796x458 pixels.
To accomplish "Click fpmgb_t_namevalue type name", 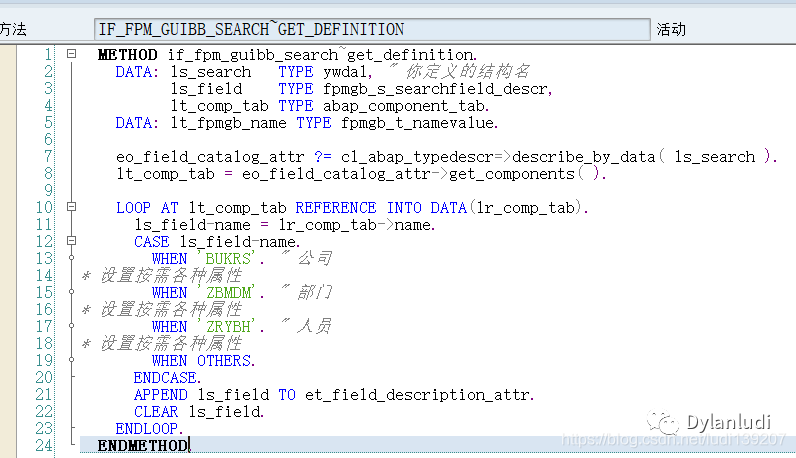I will point(417,123).
